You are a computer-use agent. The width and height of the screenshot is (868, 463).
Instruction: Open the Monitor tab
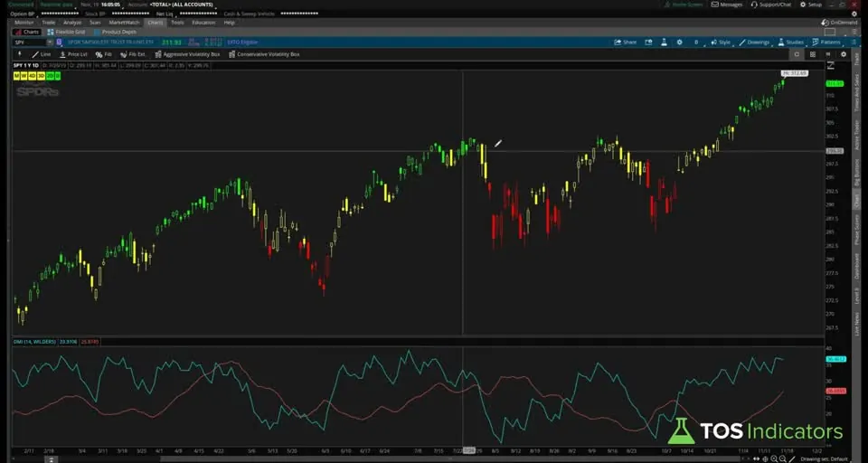click(x=24, y=23)
